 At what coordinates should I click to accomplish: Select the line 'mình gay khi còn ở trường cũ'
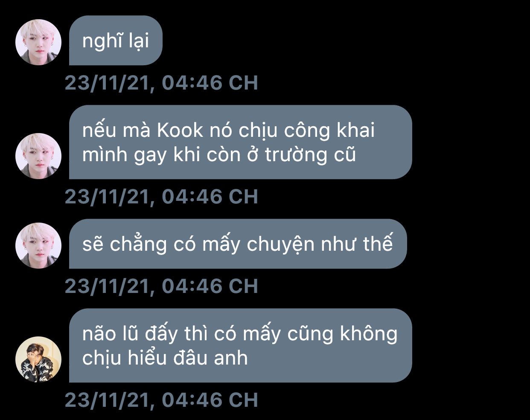(x=219, y=155)
